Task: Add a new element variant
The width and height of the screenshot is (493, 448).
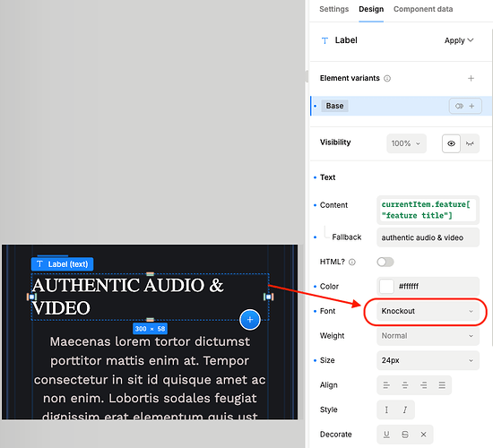Action: (x=471, y=78)
